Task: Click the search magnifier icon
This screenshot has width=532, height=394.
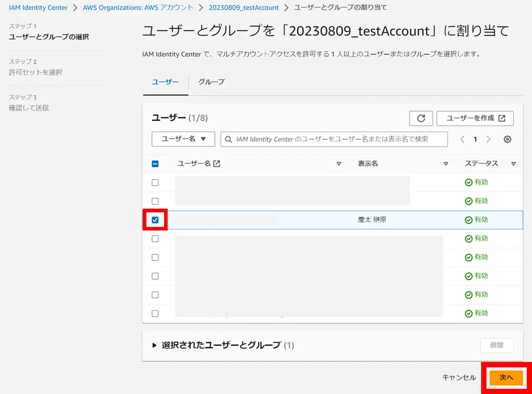Action: pos(228,139)
